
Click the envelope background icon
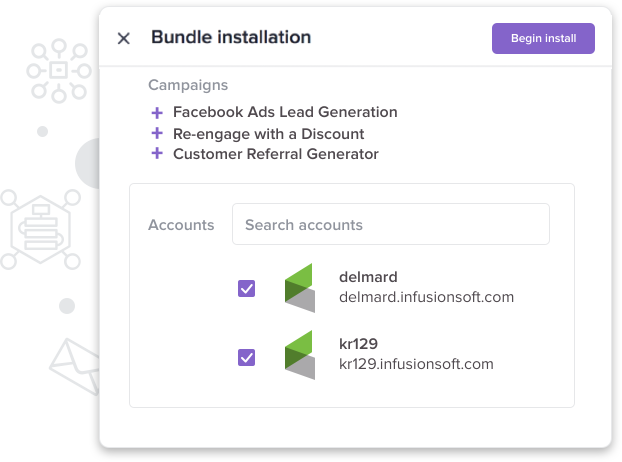click(75, 367)
